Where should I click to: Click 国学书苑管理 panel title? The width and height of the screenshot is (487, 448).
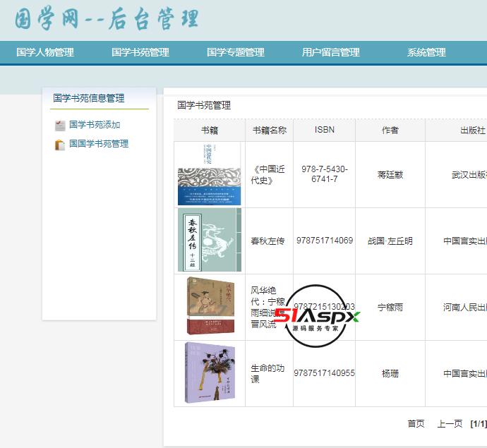click(204, 105)
